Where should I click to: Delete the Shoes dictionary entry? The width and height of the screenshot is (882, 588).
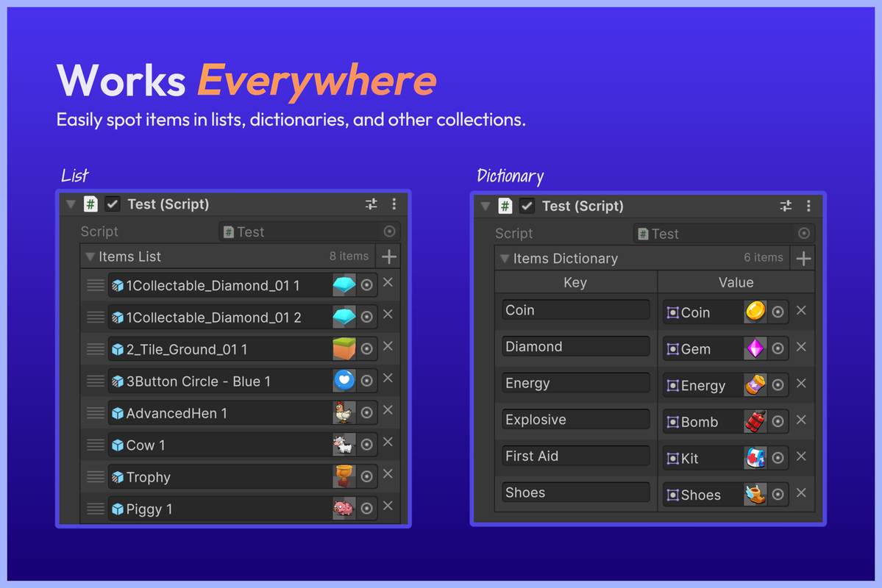pyautogui.click(x=802, y=493)
